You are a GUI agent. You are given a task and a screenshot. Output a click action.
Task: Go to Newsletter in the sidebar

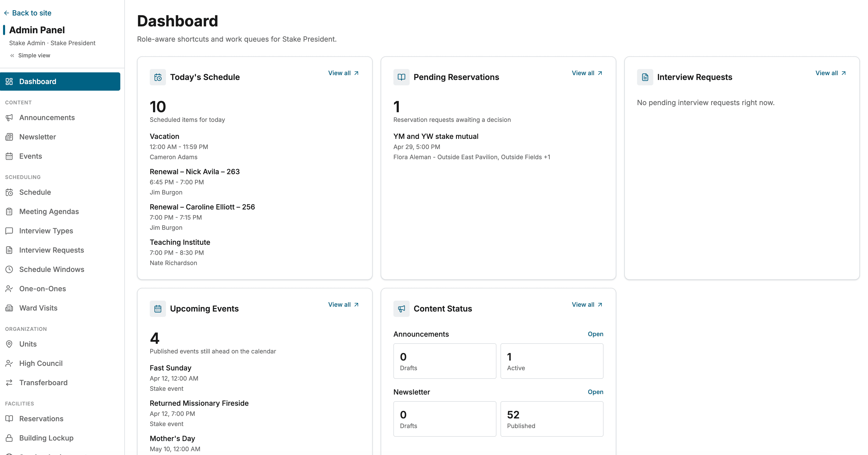(x=60, y=137)
